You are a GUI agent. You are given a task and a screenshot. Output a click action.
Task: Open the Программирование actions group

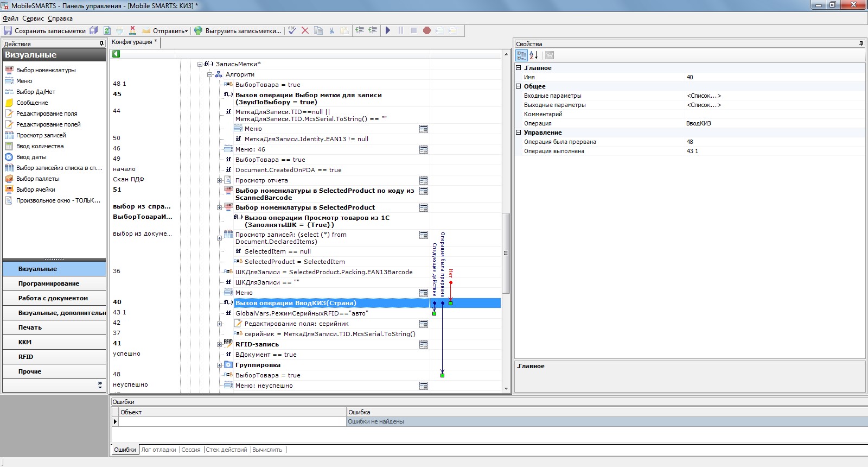click(x=54, y=283)
